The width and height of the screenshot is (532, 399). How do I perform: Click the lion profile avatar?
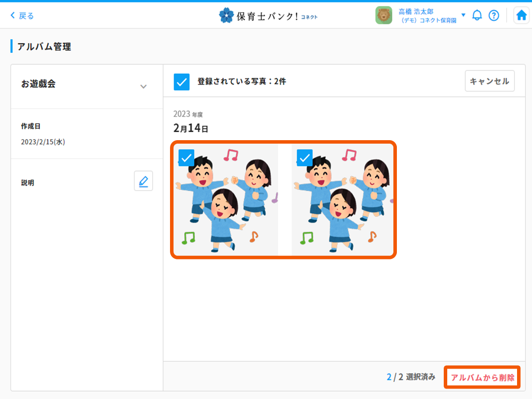384,15
